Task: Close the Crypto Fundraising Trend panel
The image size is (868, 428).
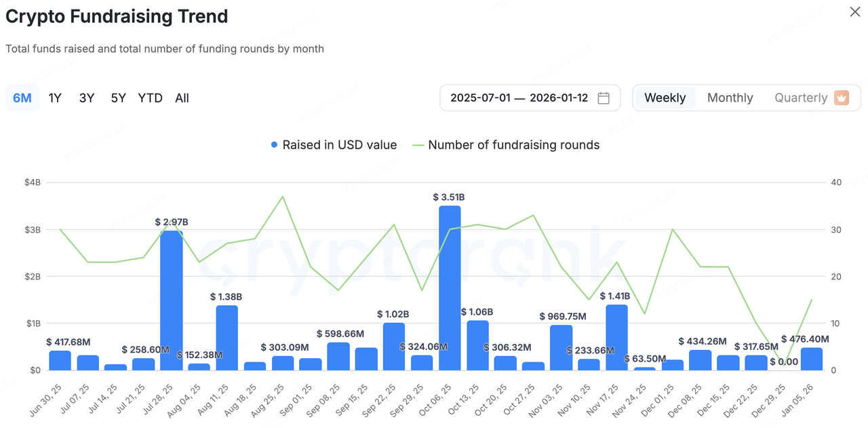Action: tap(855, 12)
